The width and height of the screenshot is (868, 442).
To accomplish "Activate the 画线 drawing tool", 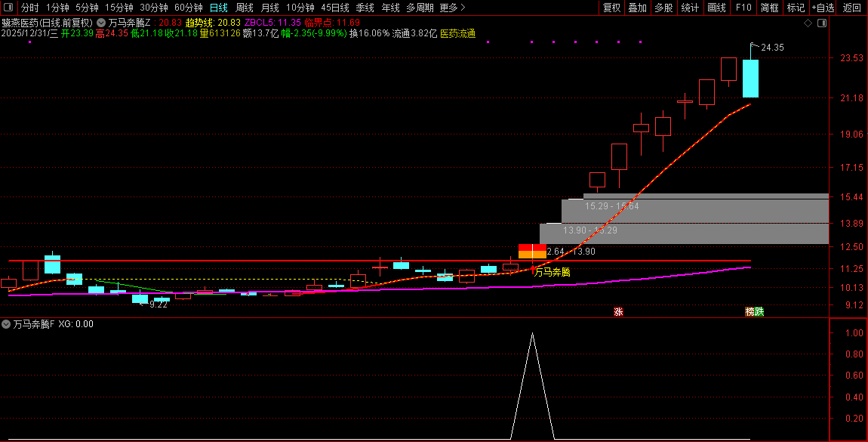I will (716, 8).
